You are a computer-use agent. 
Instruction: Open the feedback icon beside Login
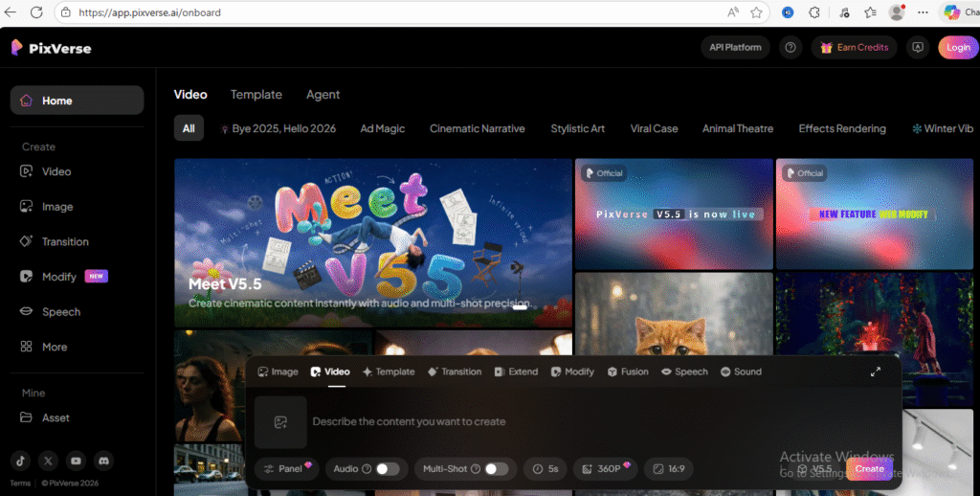click(918, 48)
